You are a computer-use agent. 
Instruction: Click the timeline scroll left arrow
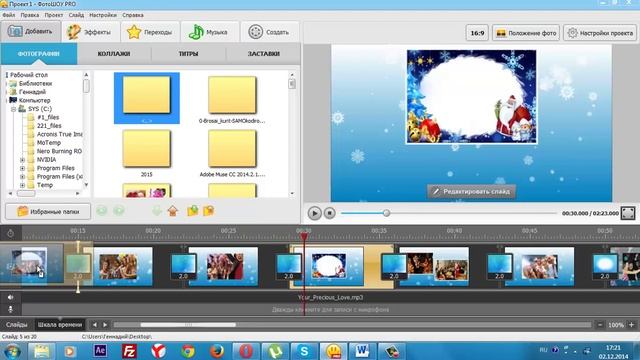click(95, 325)
